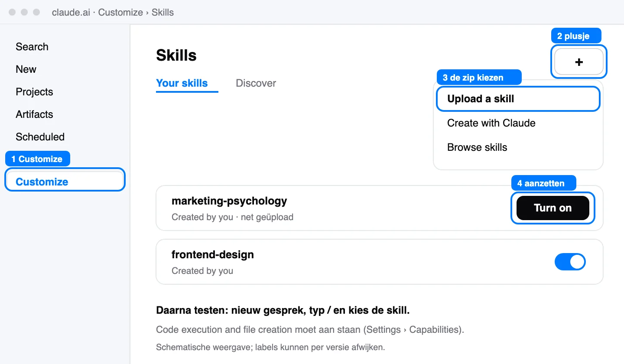Open Artifacts from the sidebar
Viewport: 624px width, 364px height.
[x=34, y=114]
